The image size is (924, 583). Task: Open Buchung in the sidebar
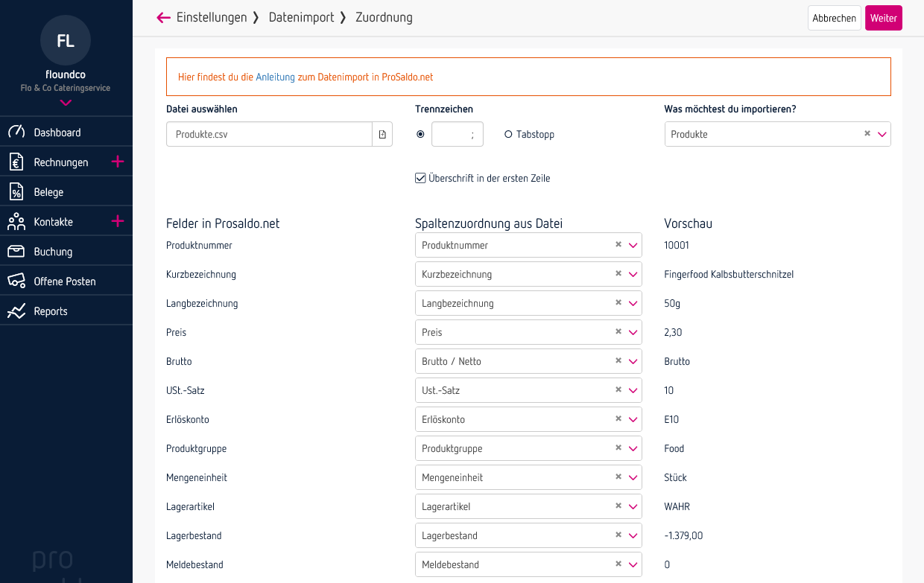52,252
